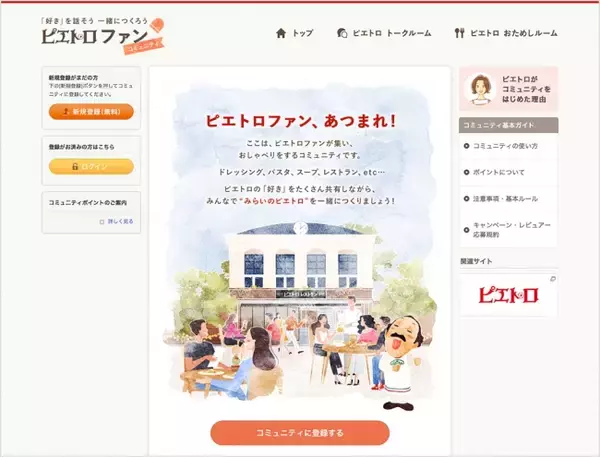Open the ピエトロ トークルーム menu item
The width and height of the screenshot is (600, 457).
(384, 33)
